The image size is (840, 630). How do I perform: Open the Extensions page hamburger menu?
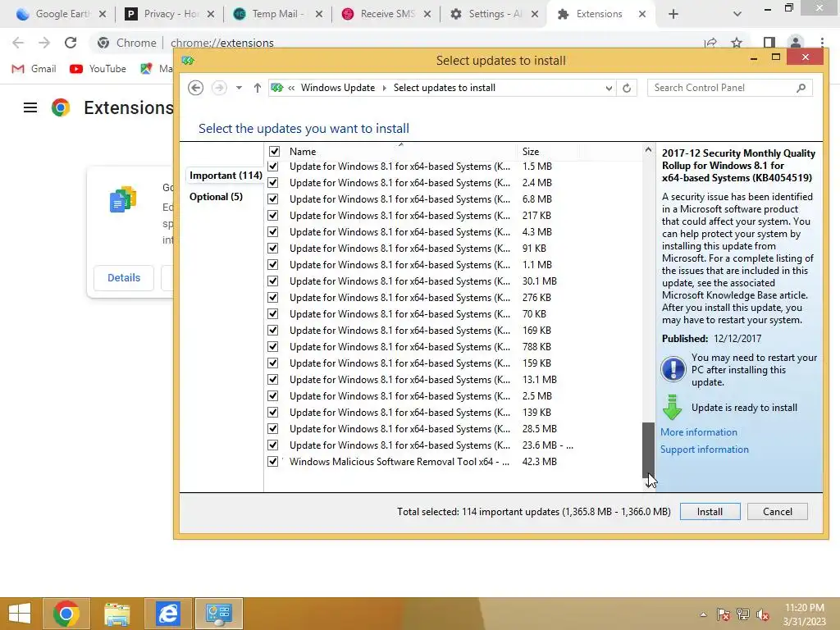click(x=30, y=107)
